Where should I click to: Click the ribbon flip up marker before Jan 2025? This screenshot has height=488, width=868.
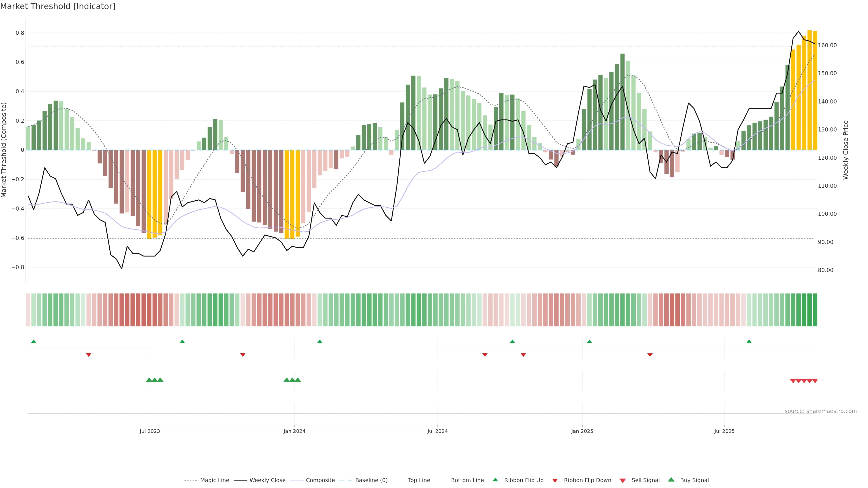point(512,342)
